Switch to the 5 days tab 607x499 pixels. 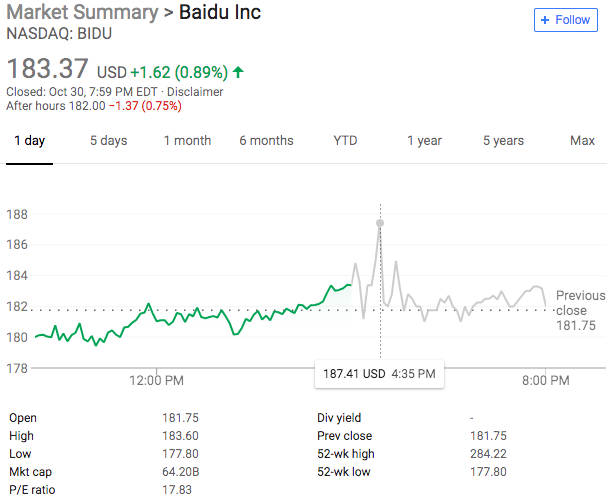[x=108, y=141]
